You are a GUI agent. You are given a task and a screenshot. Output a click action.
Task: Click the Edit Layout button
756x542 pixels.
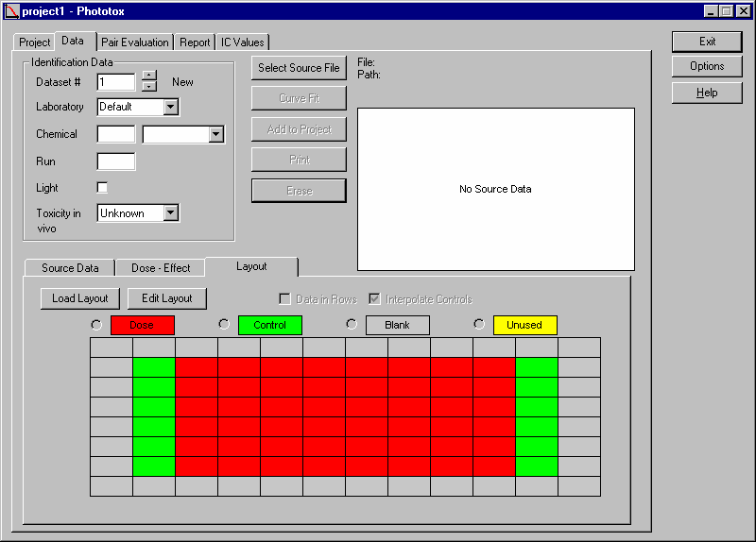[x=167, y=298]
